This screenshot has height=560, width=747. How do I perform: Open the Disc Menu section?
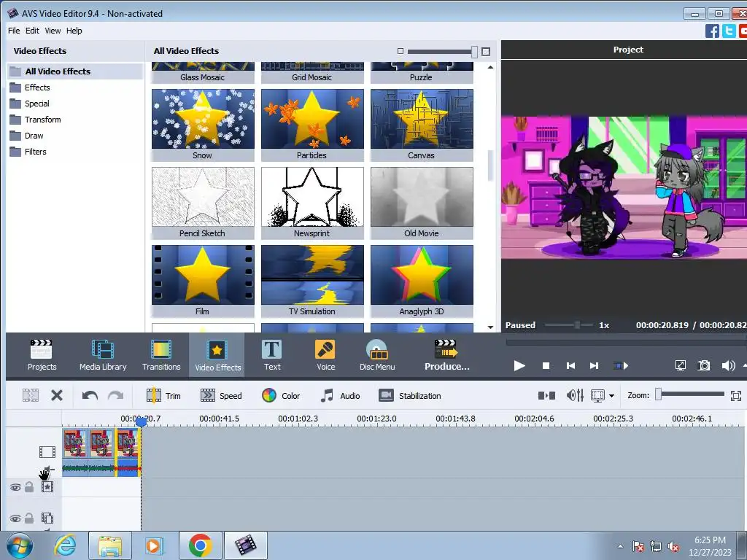click(377, 355)
